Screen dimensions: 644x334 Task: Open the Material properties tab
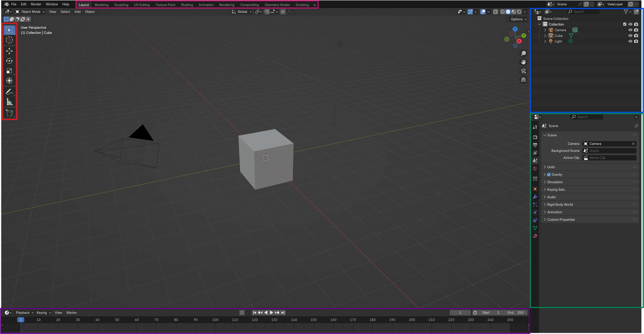click(x=535, y=236)
